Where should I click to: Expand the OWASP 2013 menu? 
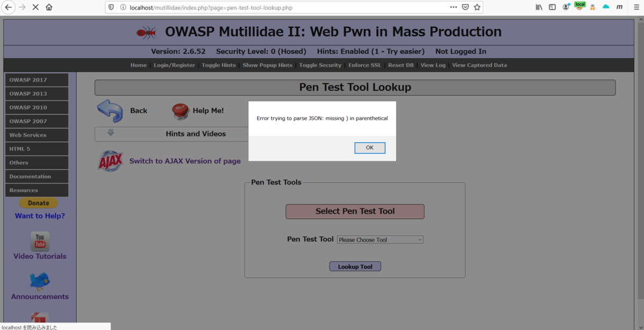pos(36,94)
